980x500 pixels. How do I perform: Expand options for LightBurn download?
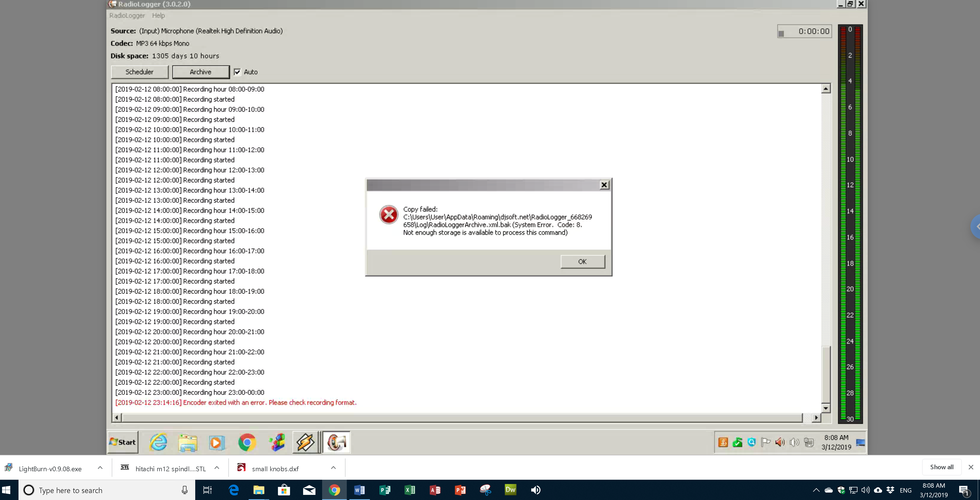pyautogui.click(x=100, y=468)
